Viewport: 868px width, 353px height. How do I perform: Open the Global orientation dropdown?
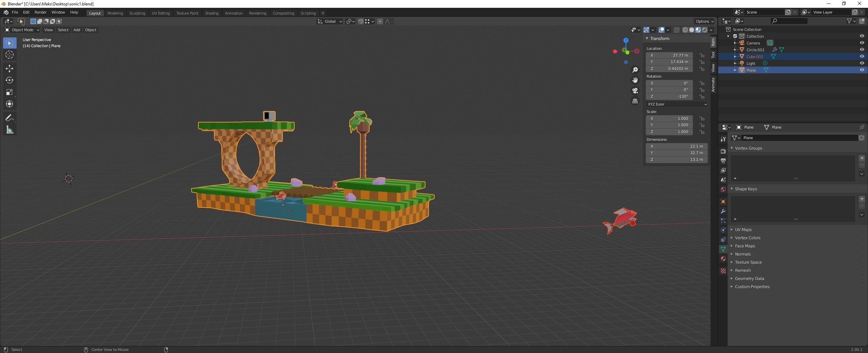(330, 21)
